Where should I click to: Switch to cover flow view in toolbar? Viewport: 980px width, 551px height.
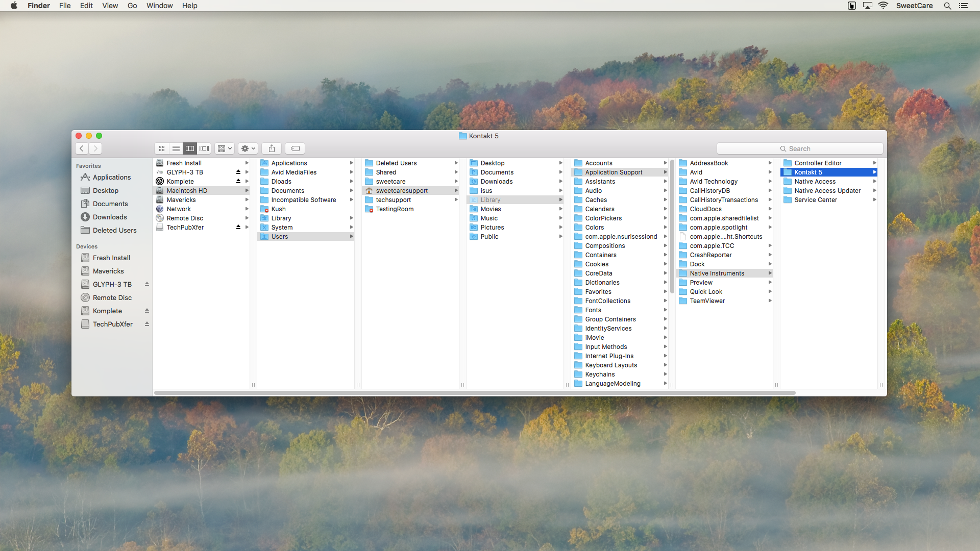coord(204,148)
